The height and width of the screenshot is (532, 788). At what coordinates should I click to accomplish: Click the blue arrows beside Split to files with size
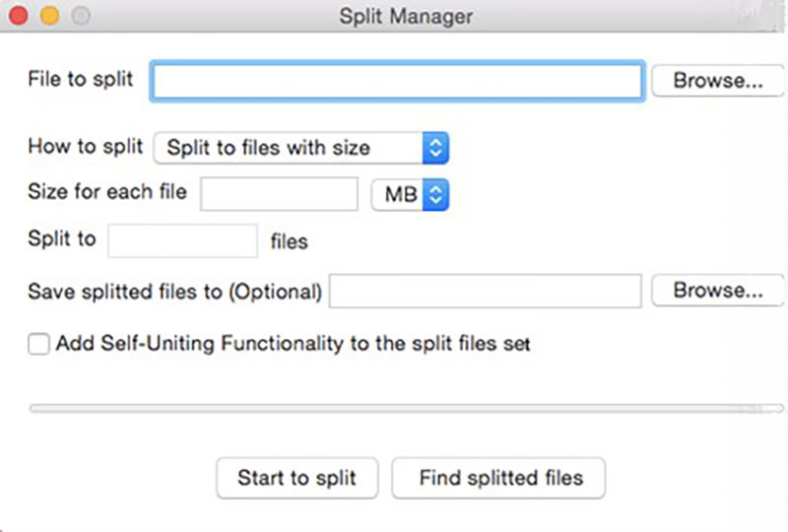click(435, 148)
